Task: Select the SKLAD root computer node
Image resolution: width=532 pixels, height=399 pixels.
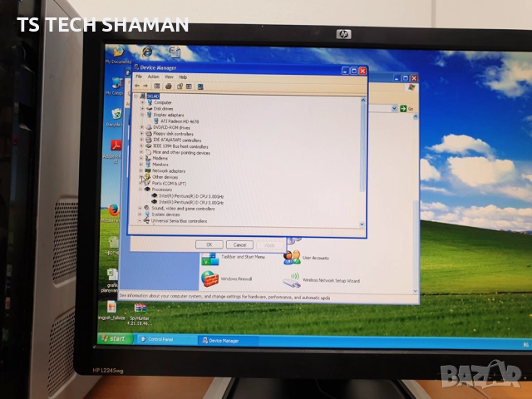Action: coord(153,96)
